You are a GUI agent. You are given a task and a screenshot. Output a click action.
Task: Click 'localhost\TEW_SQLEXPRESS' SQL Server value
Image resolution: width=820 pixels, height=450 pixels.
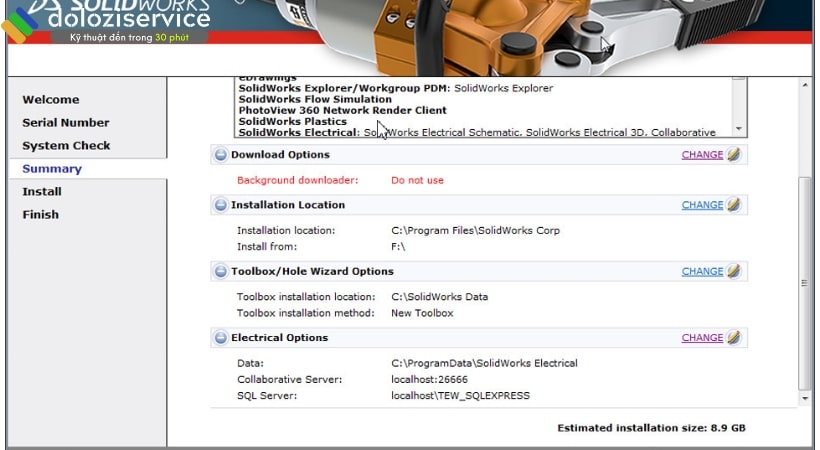pyautogui.click(x=460, y=396)
